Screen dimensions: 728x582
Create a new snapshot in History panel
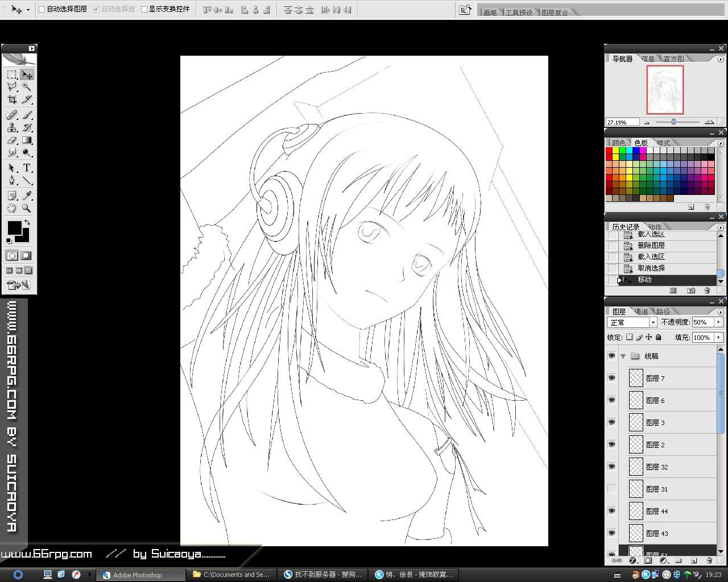pyautogui.click(x=691, y=290)
